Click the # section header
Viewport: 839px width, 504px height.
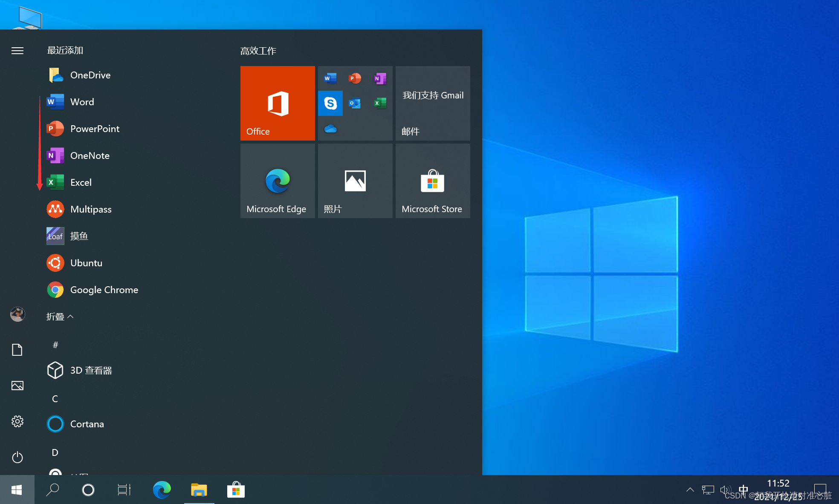click(x=55, y=345)
